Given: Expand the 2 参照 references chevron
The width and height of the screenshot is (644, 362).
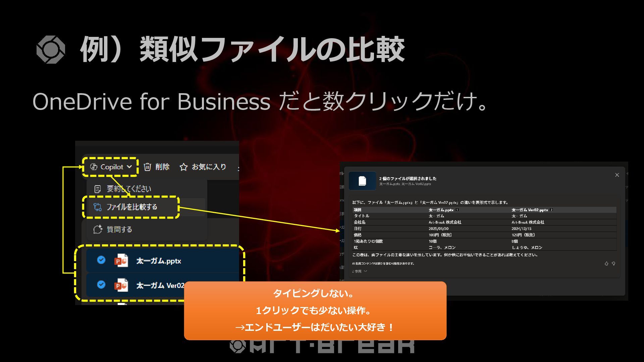Looking at the screenshot, I should click(x=365, y=271).
